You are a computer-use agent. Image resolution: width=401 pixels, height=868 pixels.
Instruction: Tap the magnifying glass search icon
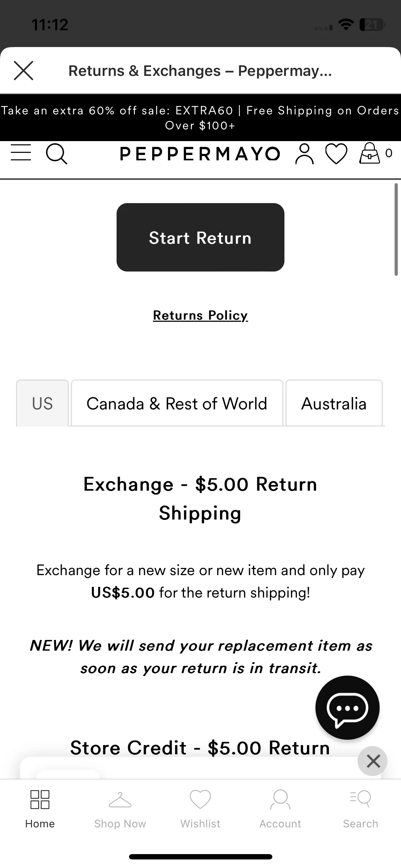(57, 154)
